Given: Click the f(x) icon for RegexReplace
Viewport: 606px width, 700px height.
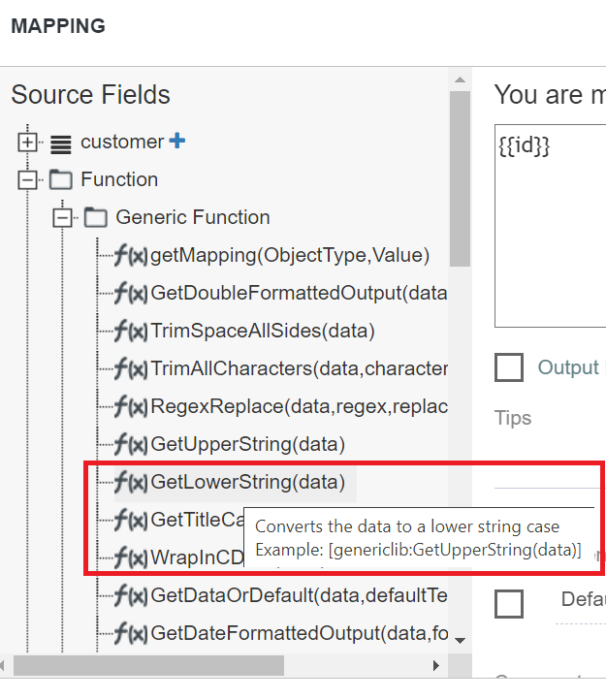Looking at the screenshot, I should pos(130,406).
